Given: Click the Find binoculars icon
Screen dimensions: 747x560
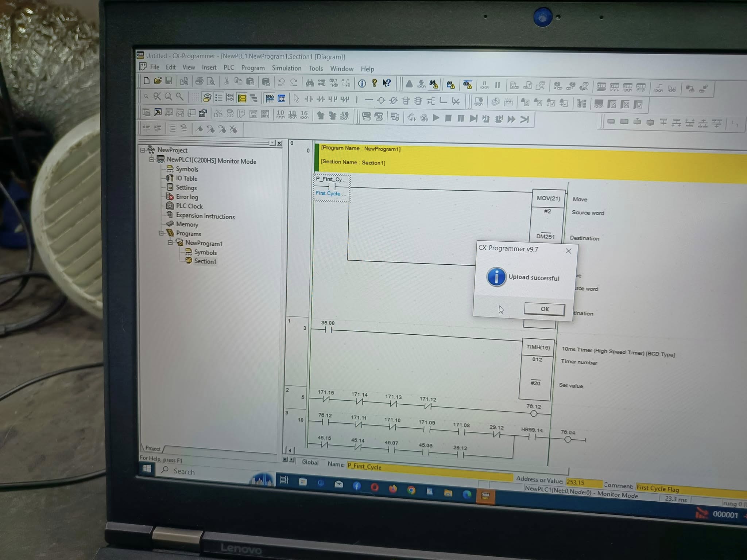Looking at the screenshot, I should pos(310,83).
